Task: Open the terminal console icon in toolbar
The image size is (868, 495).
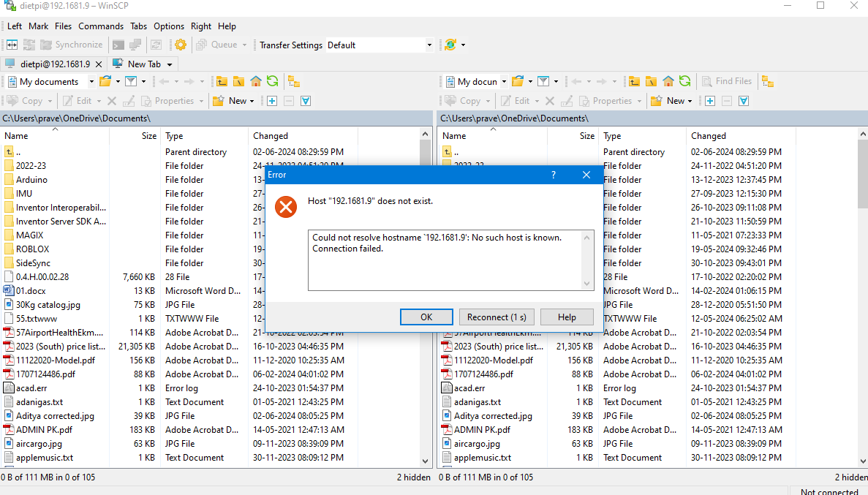Action: pos(118,45)
